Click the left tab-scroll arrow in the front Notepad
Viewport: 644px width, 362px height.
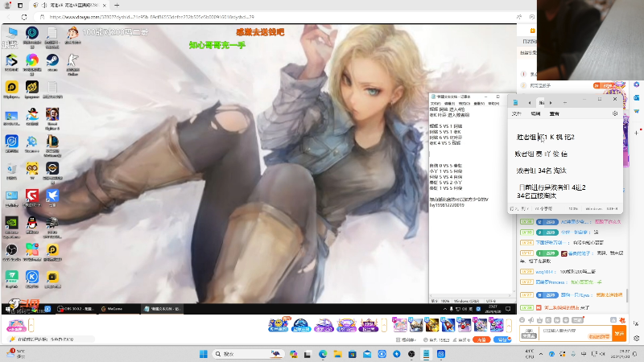click(530, 103)
